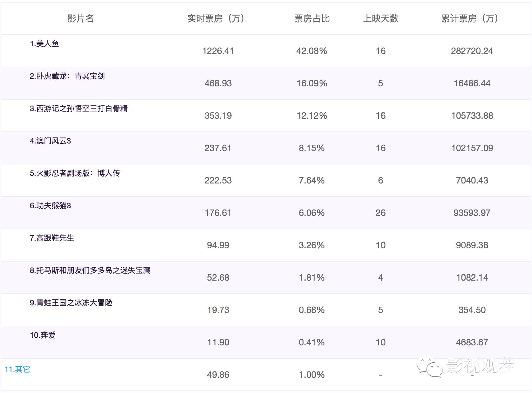Click the real-time box office value 353.19

218,116
